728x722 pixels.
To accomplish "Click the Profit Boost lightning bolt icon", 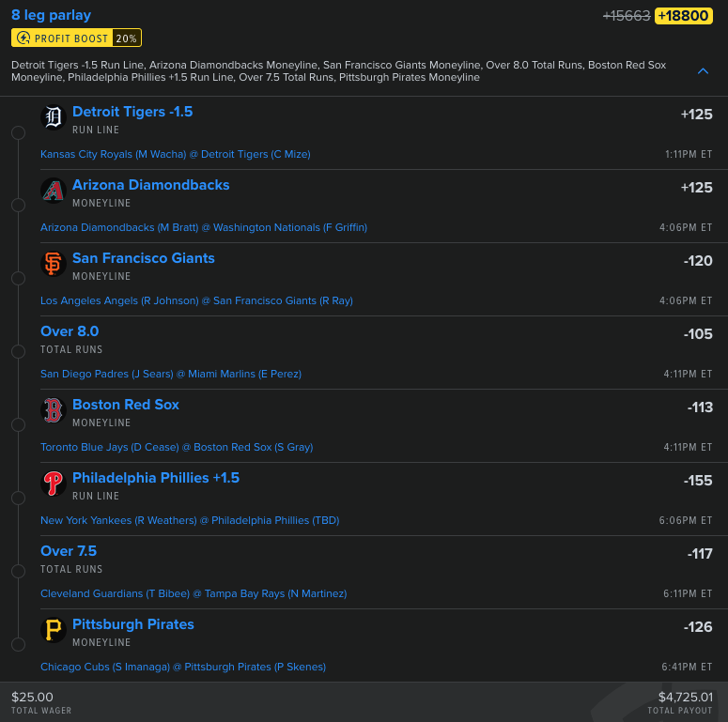I will pyautogui.click(x=23, y=38).
